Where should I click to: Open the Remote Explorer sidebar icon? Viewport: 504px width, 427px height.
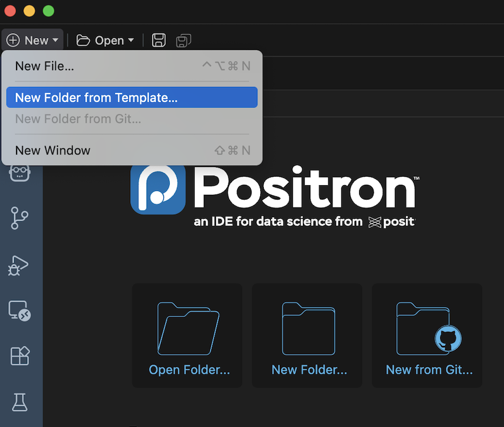tap(20, 310)
